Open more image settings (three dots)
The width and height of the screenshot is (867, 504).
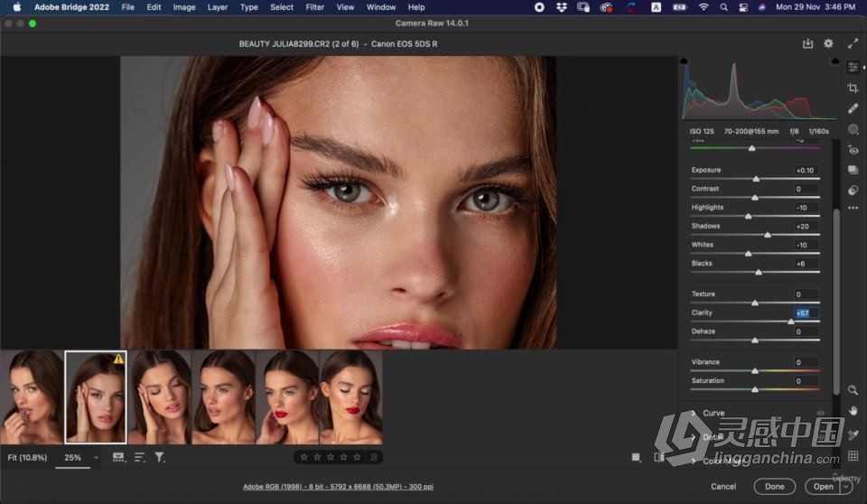pos(853,208)
